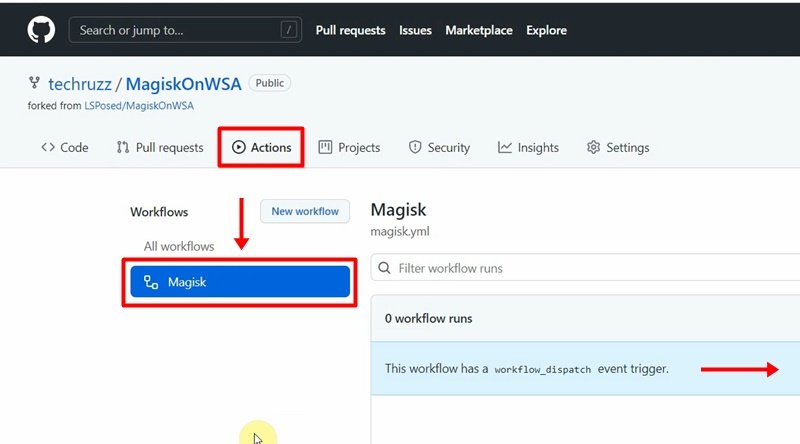
Task: Focus the Search or jump to field
Action: click(185, 30)
